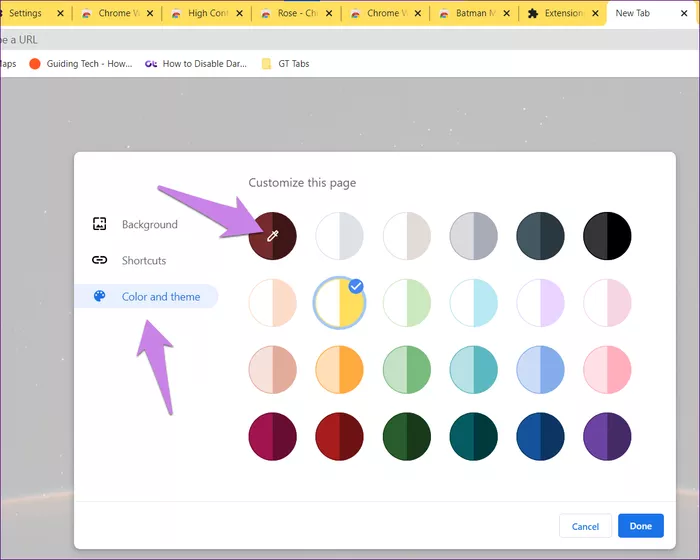The width and height of the screenshot is (700, 560).
Task: Open Shortcuts via its link icon
Action: (100, 260)
